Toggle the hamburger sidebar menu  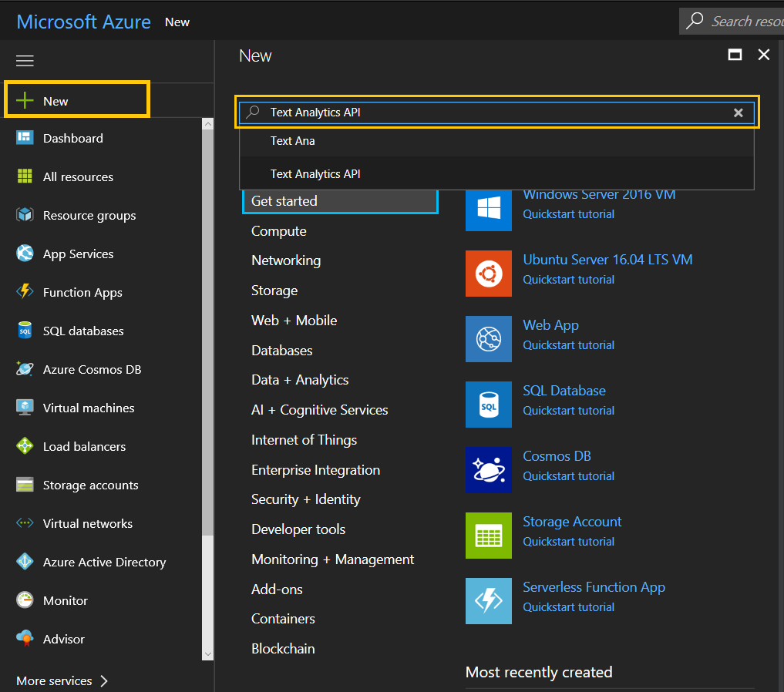click(x=25, y=61)
